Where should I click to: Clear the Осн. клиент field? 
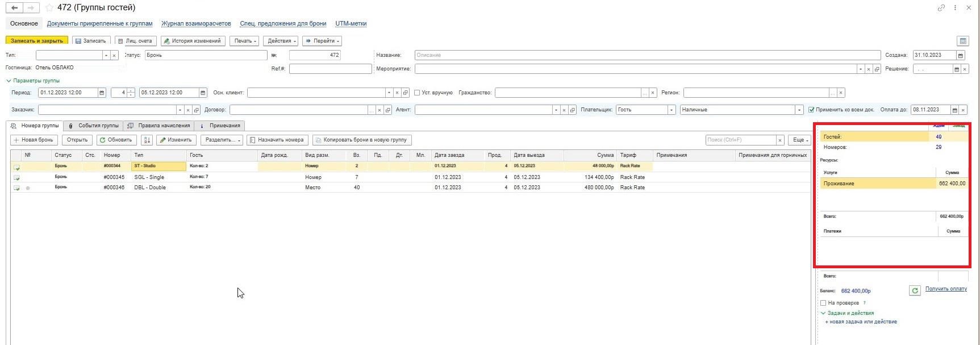397,93
